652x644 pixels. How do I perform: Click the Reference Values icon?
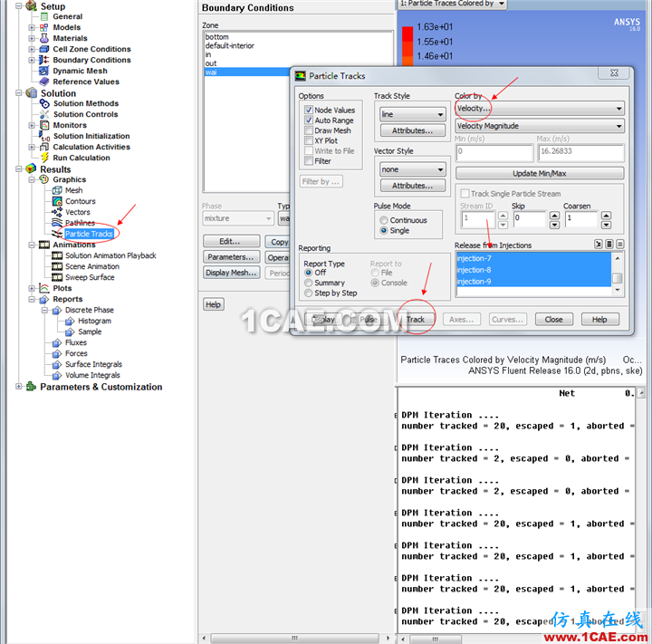44,82
